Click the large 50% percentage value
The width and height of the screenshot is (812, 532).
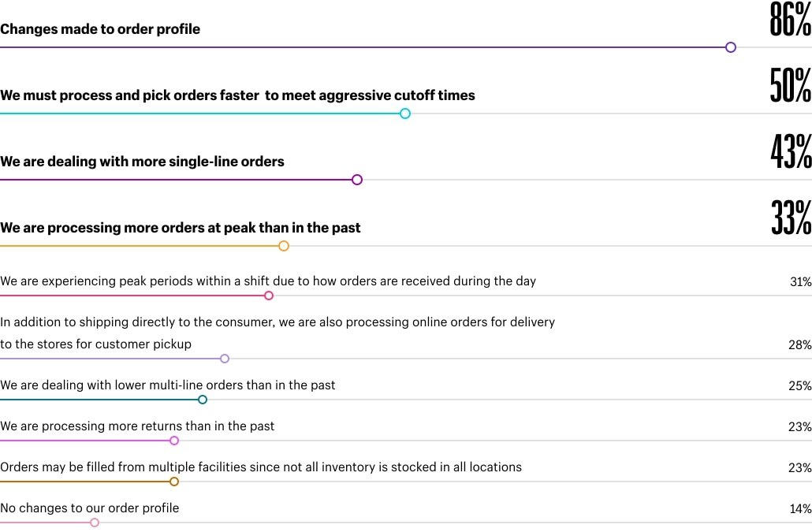(x=790, y=85)
